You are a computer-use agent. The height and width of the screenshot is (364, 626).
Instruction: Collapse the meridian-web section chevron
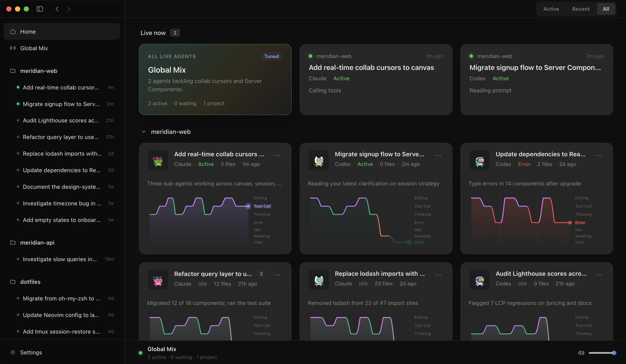[x=144, y=131]
